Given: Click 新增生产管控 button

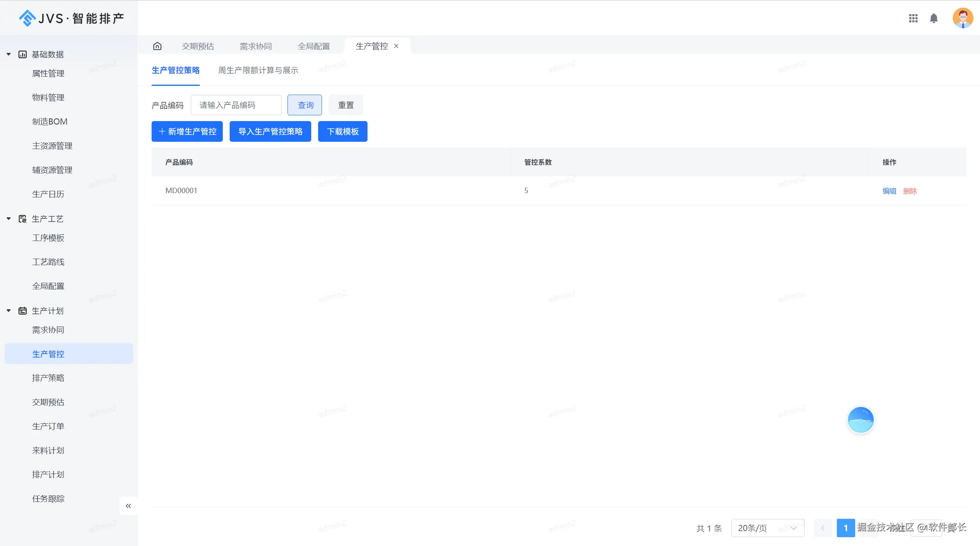Looking at the screenshot, I should (187, 131).
